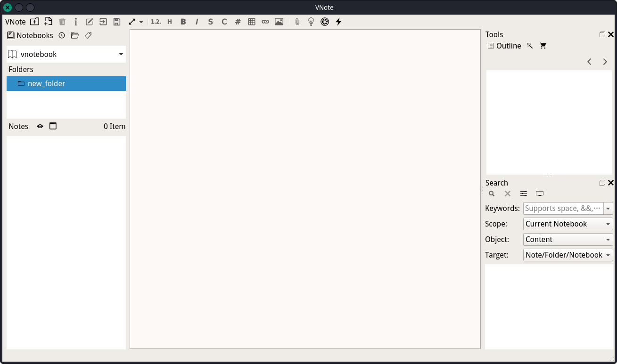The width and height of the screenshot is (617, 364).
Task: Select the new_folder folder
Action: pos(66,83)
